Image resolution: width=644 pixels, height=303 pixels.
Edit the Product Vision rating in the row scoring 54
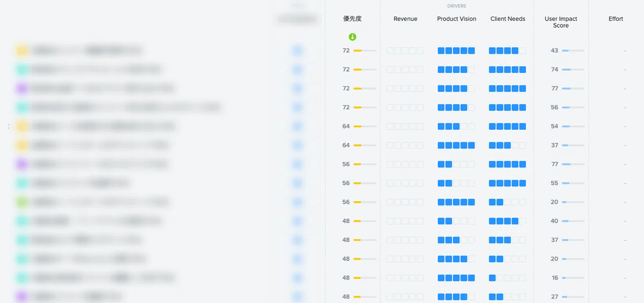pos(456,127)
